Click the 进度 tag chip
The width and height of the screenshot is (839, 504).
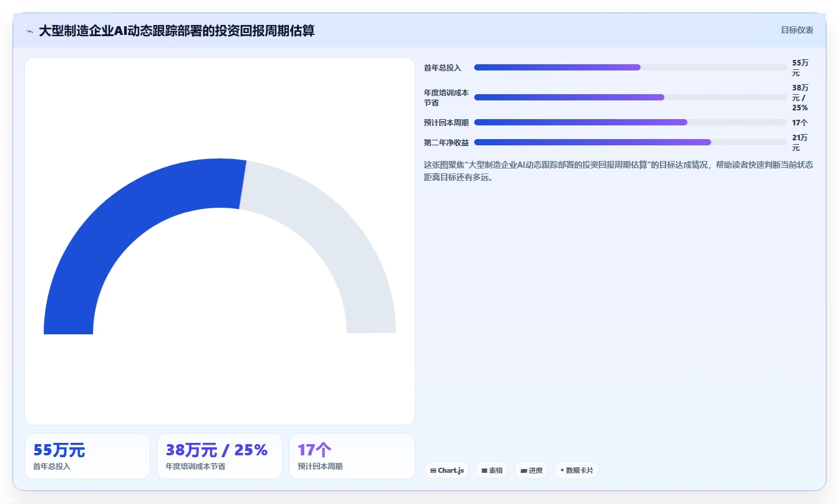(531, 470)
